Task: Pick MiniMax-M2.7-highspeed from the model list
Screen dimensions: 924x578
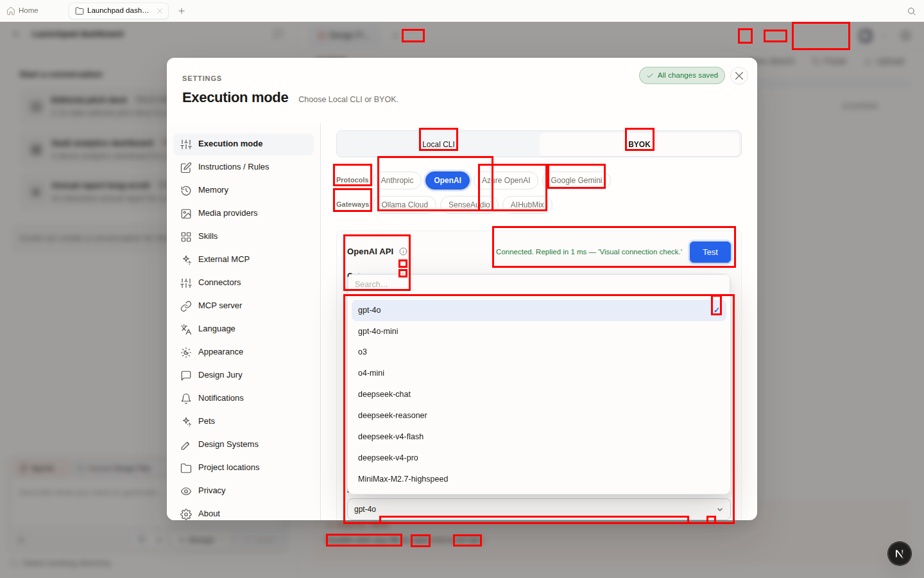Action: [x=538, y=479]
